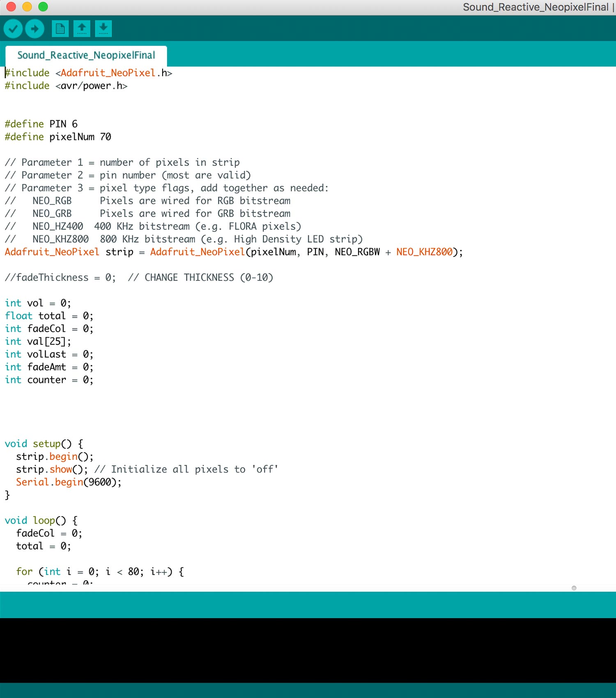Click the line 'int val[25];'
The height and width of the screenshot is (698, 616).
click(38, 341)
